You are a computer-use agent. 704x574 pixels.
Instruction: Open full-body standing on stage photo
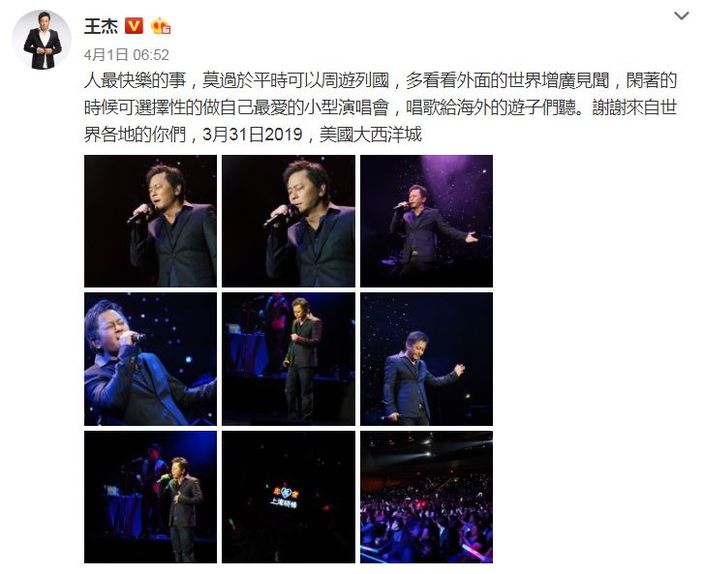coord(288,359)
